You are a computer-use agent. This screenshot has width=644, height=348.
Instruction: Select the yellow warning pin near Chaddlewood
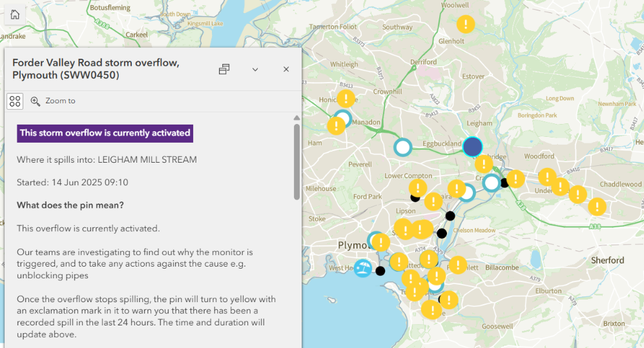(x=597, y=207)
